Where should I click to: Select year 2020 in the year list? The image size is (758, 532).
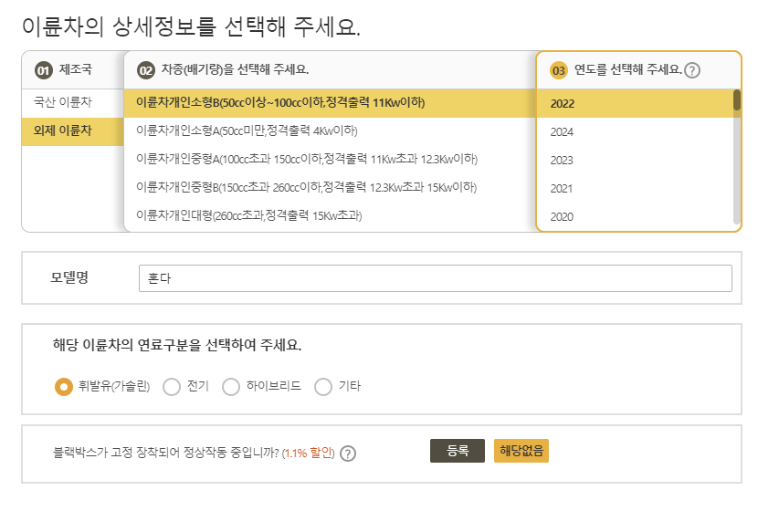click(x=636, y=216)
